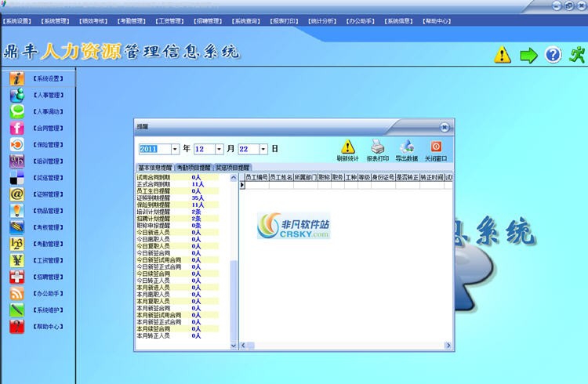Viewport: 588px width, 384px height.
Task: Select the 今日新进人员 row
Action: tap(177, 232)
